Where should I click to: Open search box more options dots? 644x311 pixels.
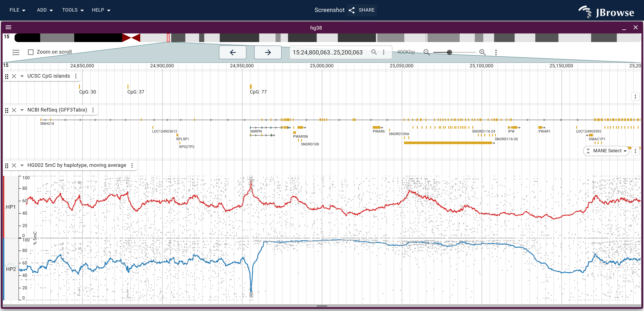[x=384, y=52]
